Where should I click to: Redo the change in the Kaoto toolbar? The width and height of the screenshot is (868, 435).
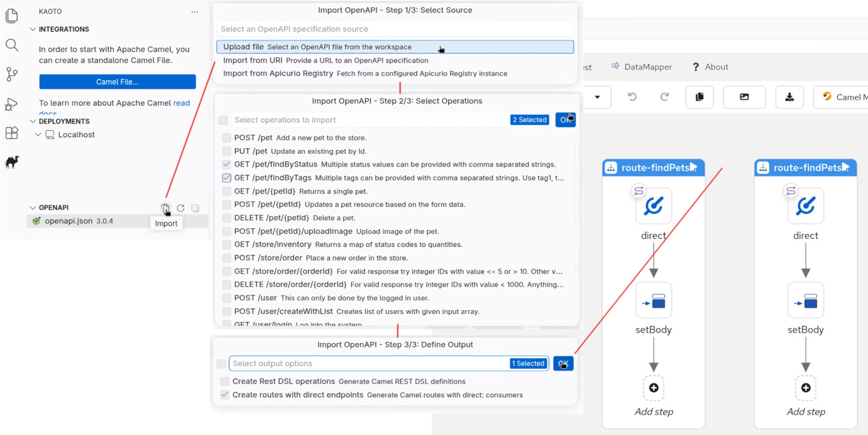[664, 97]
